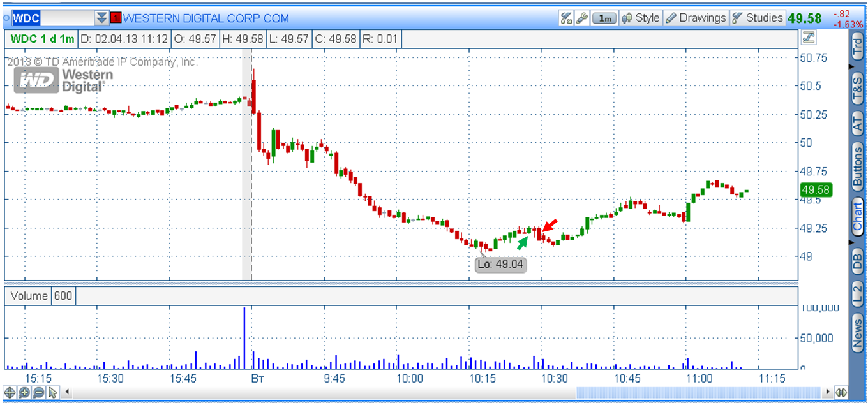Open the News sidebar tab
This screenshot has width=868, height=403.
click(x=857, y=332)
